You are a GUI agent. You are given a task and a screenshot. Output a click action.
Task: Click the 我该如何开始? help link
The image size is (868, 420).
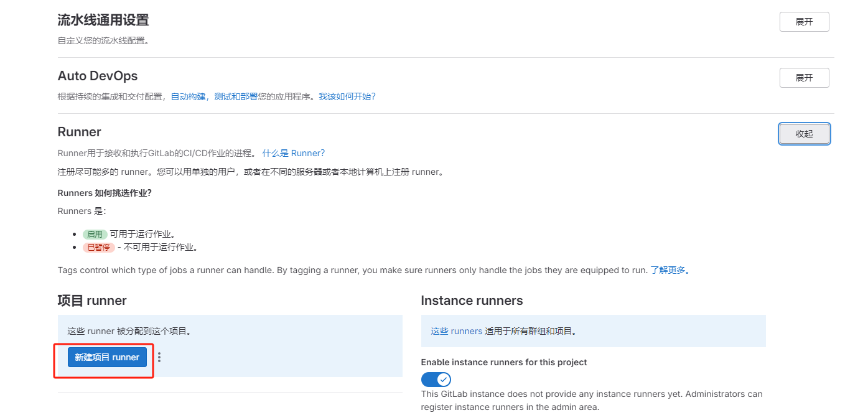click(347, 96)
